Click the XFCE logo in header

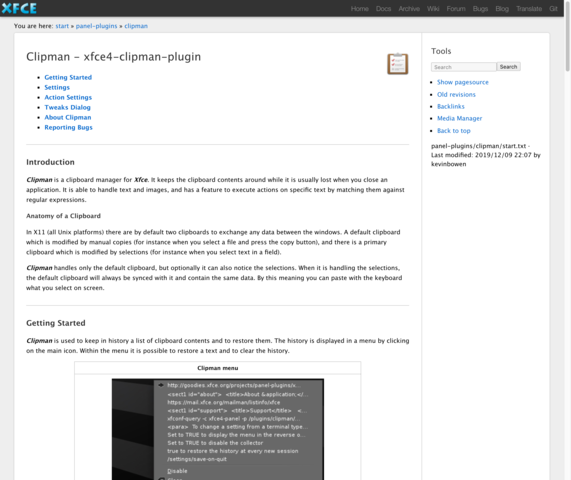click(x=19, y=8)
